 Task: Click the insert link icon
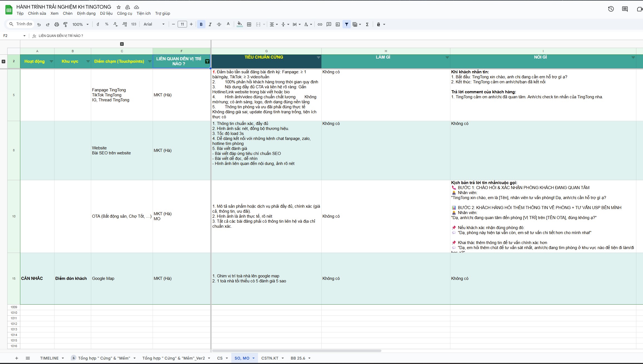320,24
